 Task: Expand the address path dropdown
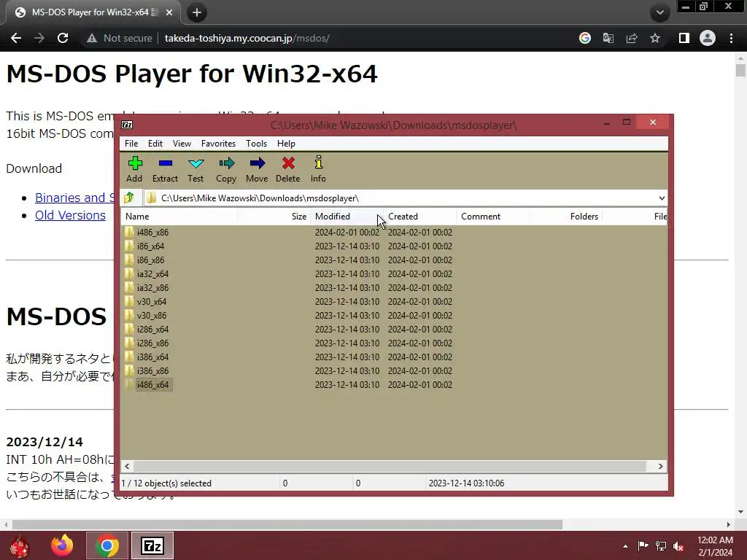661,198
